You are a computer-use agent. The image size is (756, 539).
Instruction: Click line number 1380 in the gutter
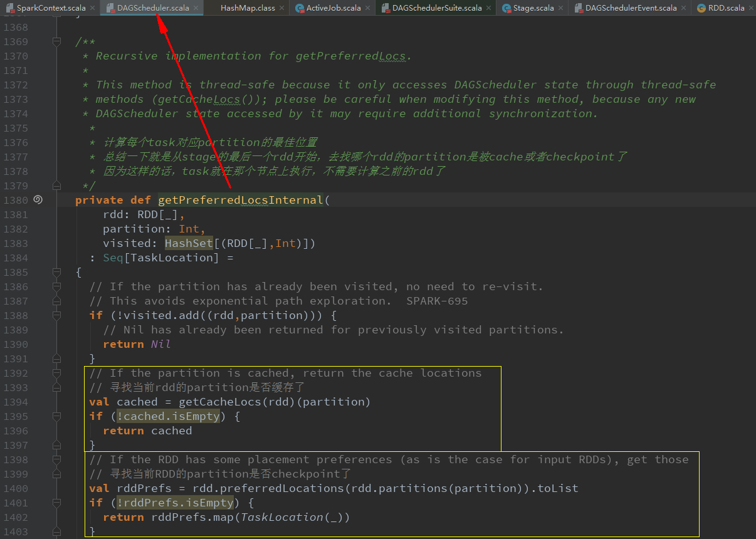[x=16, y=200]
